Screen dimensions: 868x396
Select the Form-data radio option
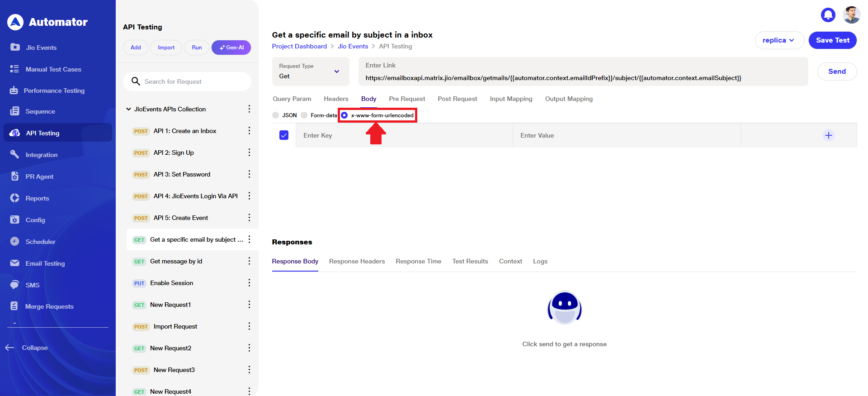click(x=304, y=115)
